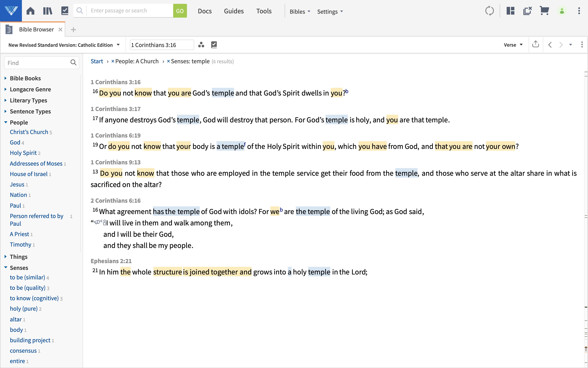Image resolution: width=588 pixels, height=368 pixels.
Task: Open the Layouts panel icon
Action: click(x=511, y=11)
